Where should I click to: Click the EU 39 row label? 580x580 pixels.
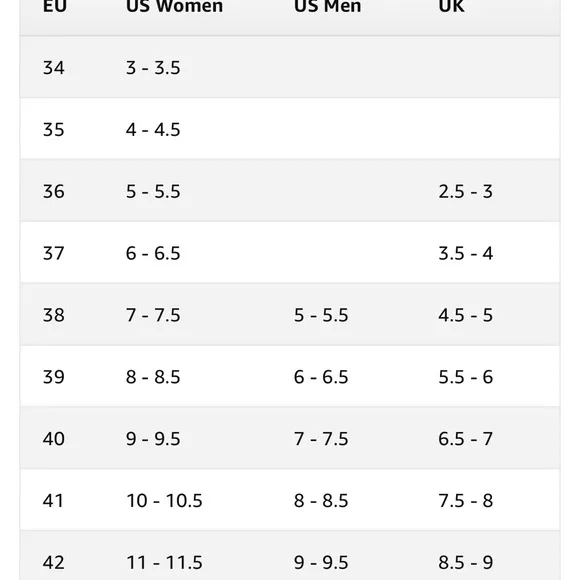tap(54, 377)
